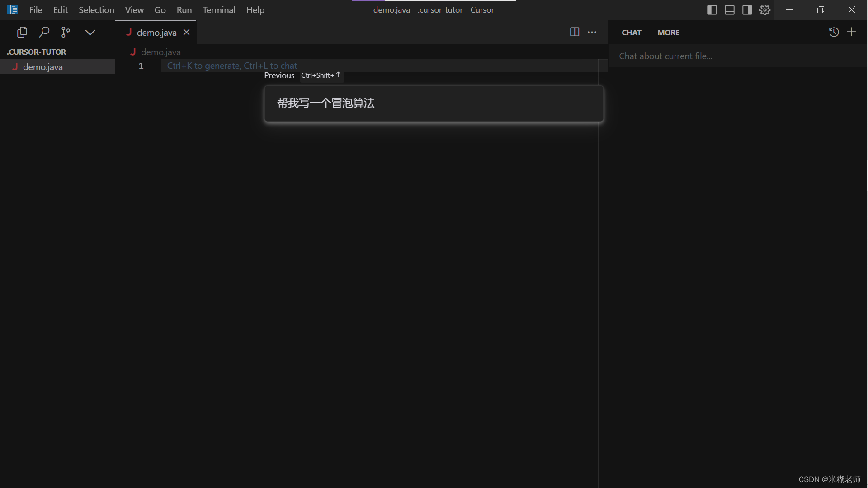Open the Selection menu

96,10
